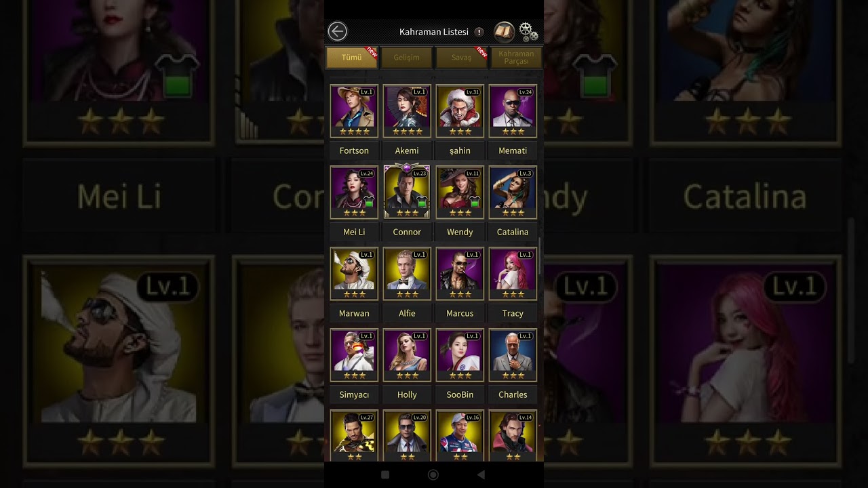Click the hero list scrollbar handle
868x488 pixels.
540,256
